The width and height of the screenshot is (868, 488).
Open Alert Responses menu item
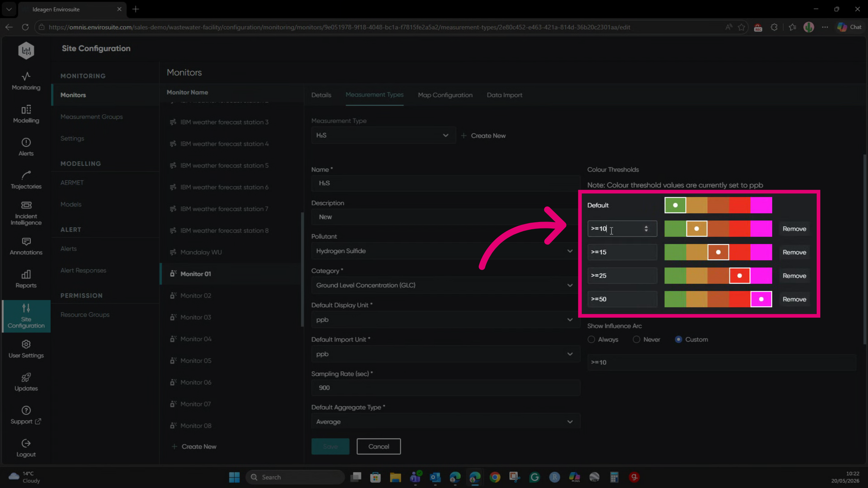[83, 270]
